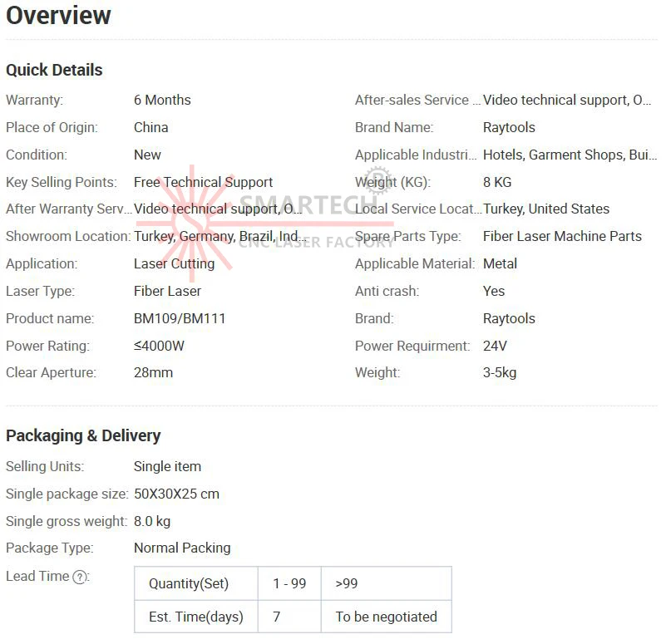
Task: Click the 'Laser Type:' label
Action: coord(41,291)
